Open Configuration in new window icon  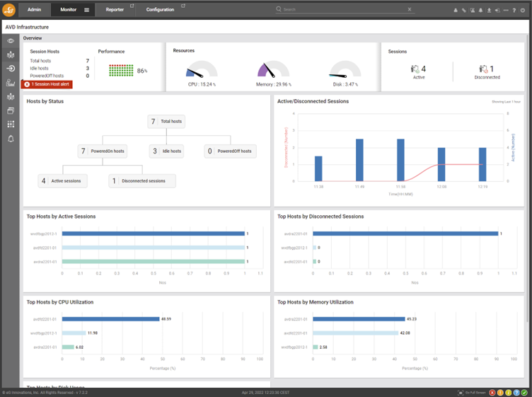point(183,6)
